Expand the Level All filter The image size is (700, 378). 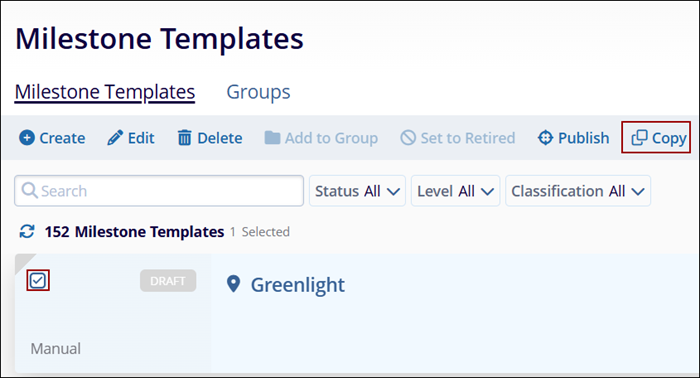pyautogui.click(x=455, y=191)
